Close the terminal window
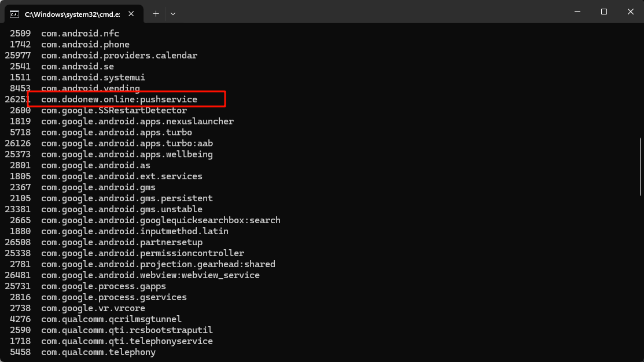This screenshot has height=362, width=644. (x=630, y=12)
